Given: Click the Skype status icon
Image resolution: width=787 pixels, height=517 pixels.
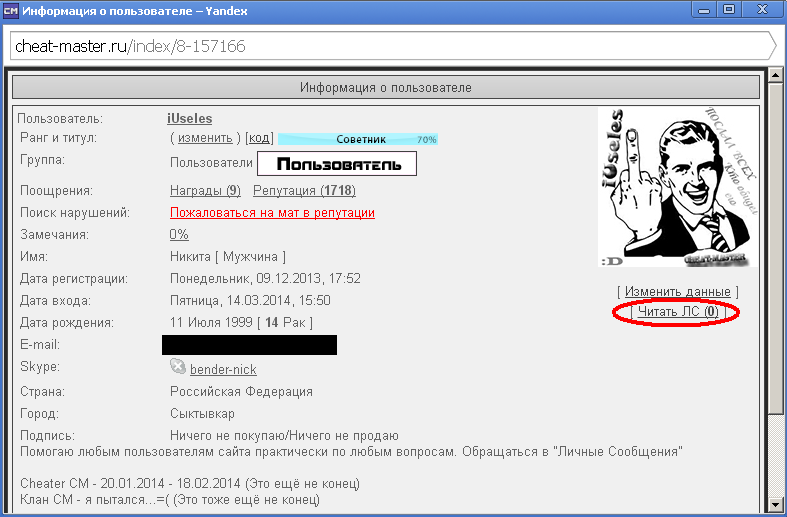Looking at the screenshot, I should point(178,368).
